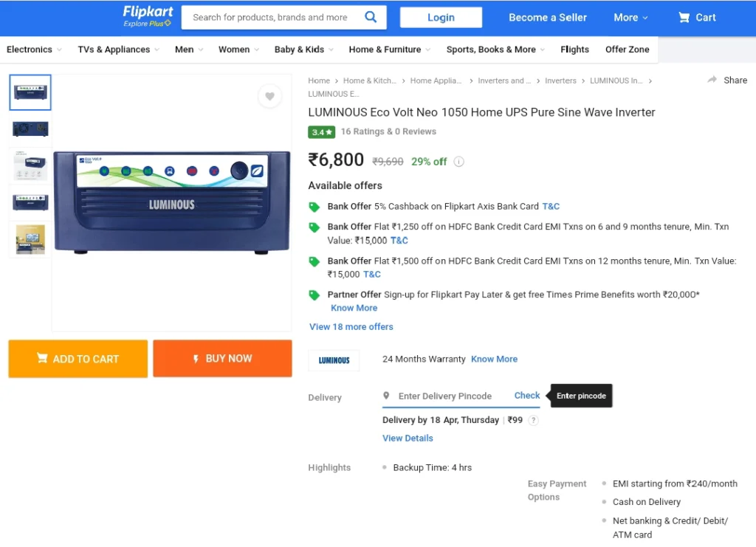This screenshot has height=547, width=756.
Task: Click the Check pincode link
Action: click(x=526, y=396)
